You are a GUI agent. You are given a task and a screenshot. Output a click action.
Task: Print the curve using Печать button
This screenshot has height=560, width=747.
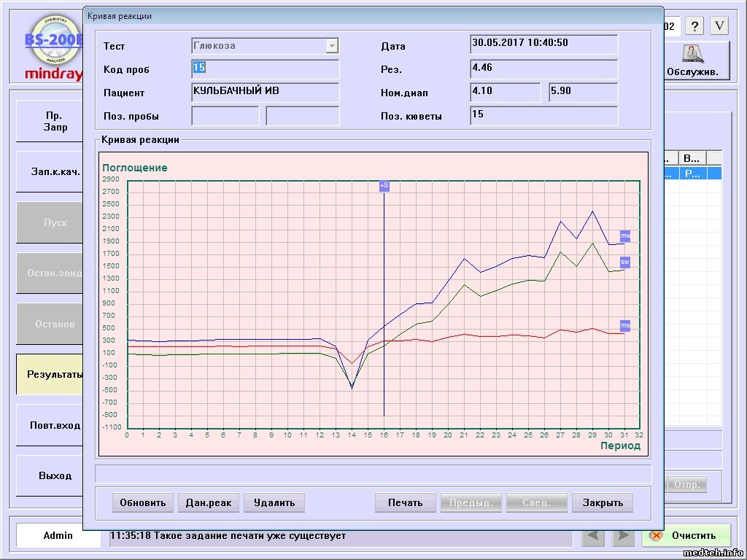405,502
